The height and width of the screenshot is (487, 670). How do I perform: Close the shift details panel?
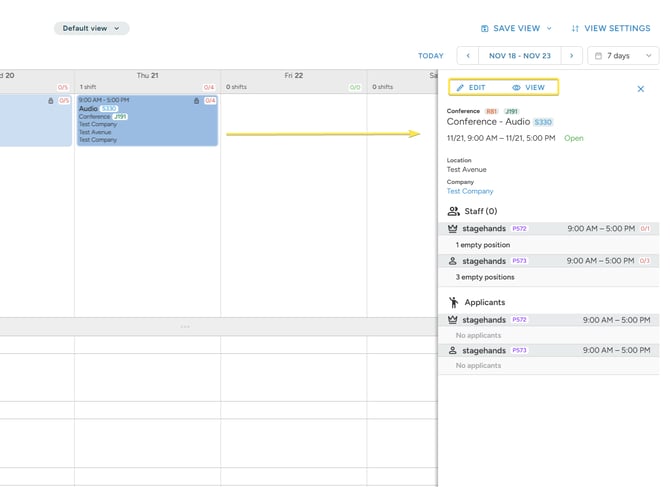pos(641,89)
